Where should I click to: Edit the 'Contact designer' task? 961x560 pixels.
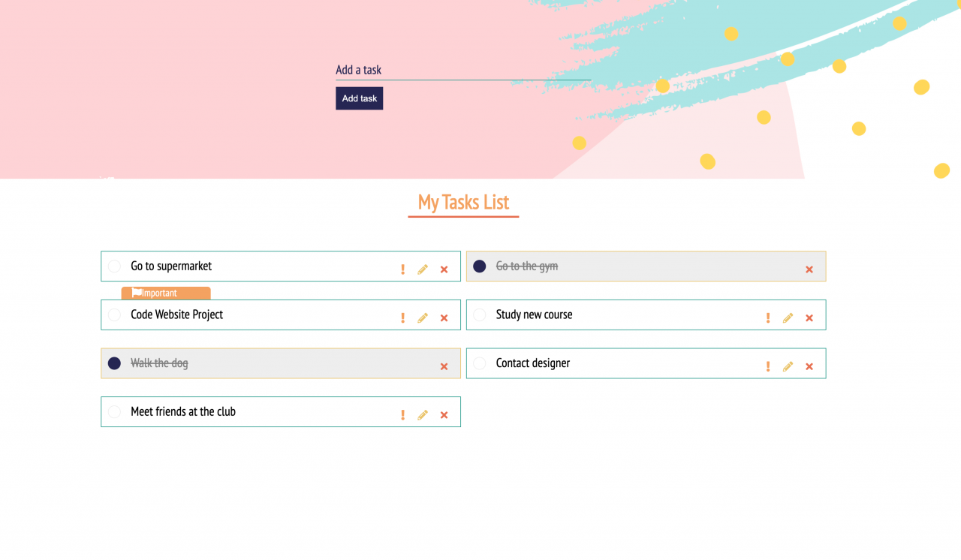(x=788, y=366)
